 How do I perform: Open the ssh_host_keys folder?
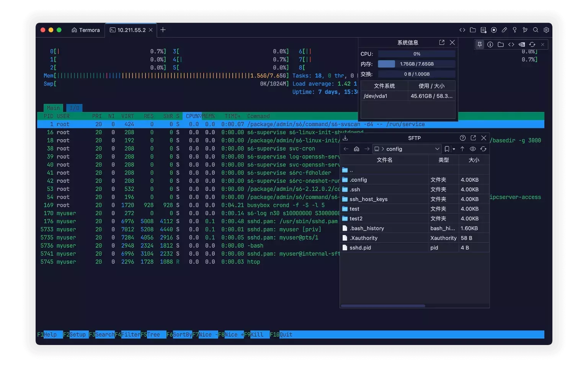368,199
